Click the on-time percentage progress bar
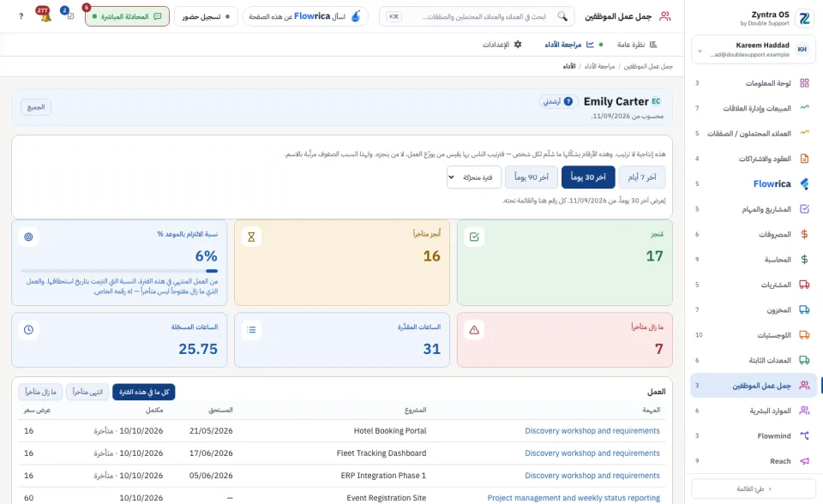The image size is (823, 504). tap(119, 271)
